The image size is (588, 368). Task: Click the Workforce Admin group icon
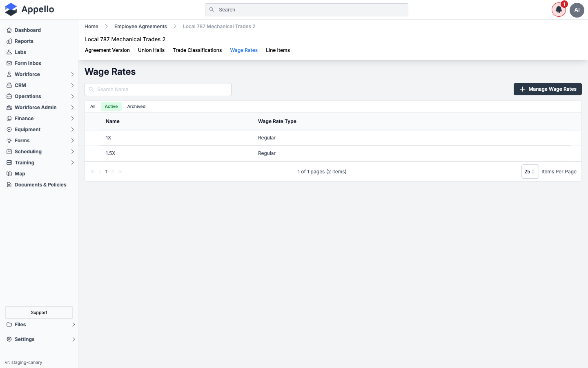[x=9, y=108]
